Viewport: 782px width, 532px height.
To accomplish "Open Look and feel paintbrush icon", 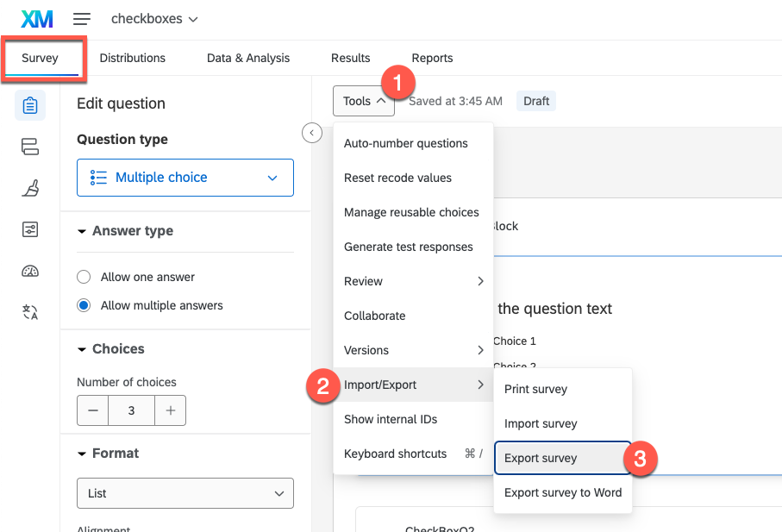I will (30, 188).
